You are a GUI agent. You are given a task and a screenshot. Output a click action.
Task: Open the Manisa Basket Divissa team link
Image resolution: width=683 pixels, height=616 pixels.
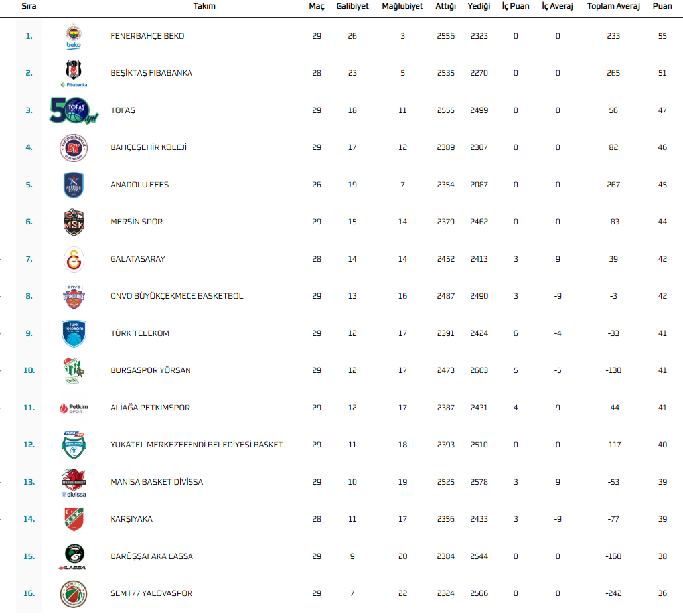(x=157, y=482)
